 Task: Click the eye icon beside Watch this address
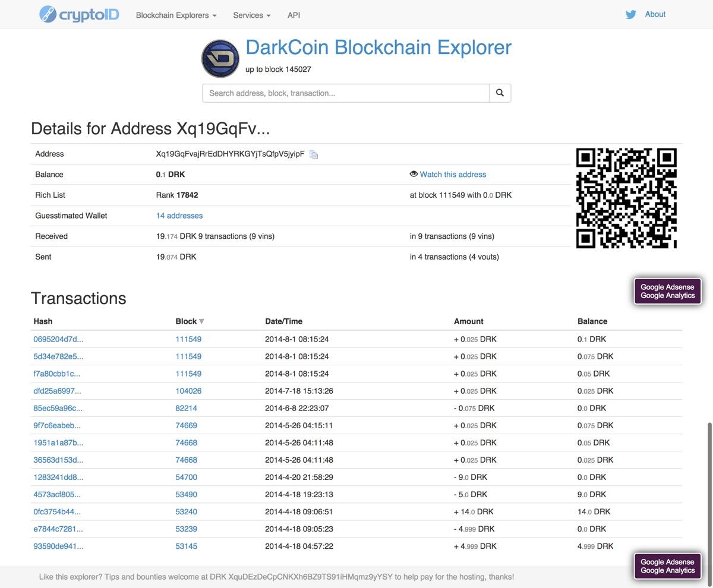[414, 174]
